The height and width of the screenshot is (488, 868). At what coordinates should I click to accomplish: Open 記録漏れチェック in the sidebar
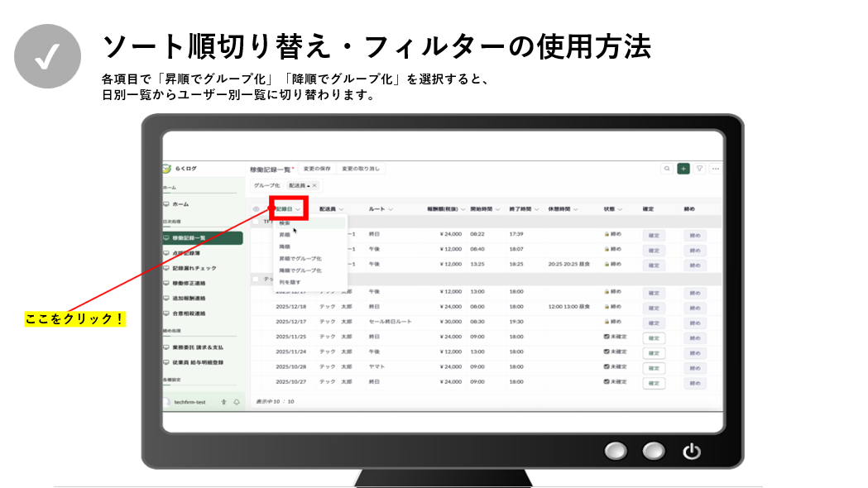coord(194,268)
